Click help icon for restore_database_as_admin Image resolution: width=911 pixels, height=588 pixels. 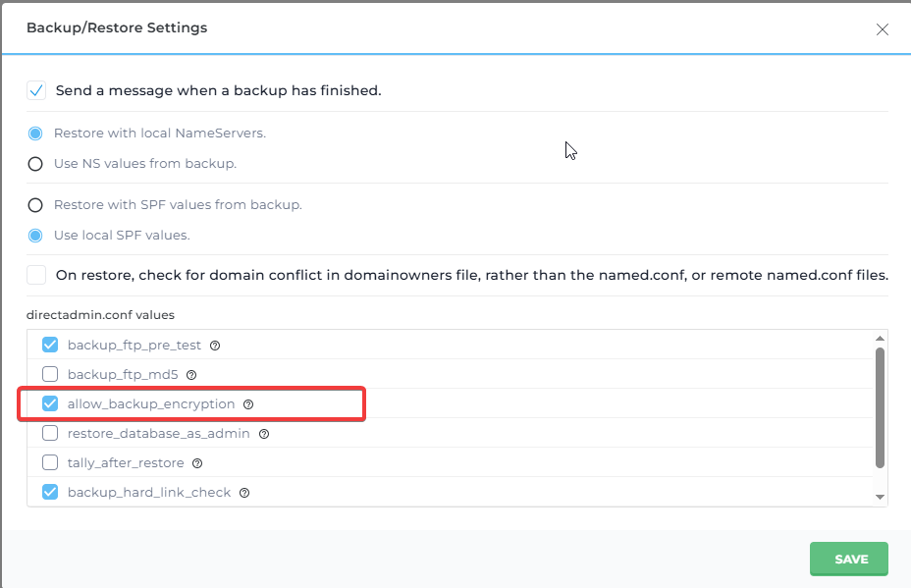[264, 434]
